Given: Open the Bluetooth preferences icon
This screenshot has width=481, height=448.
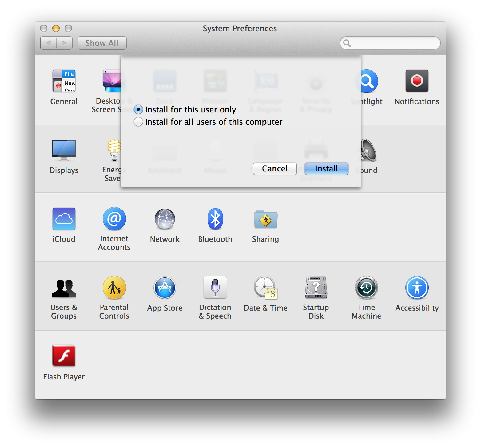Looking at the screenshot, I should coord(215,219).
